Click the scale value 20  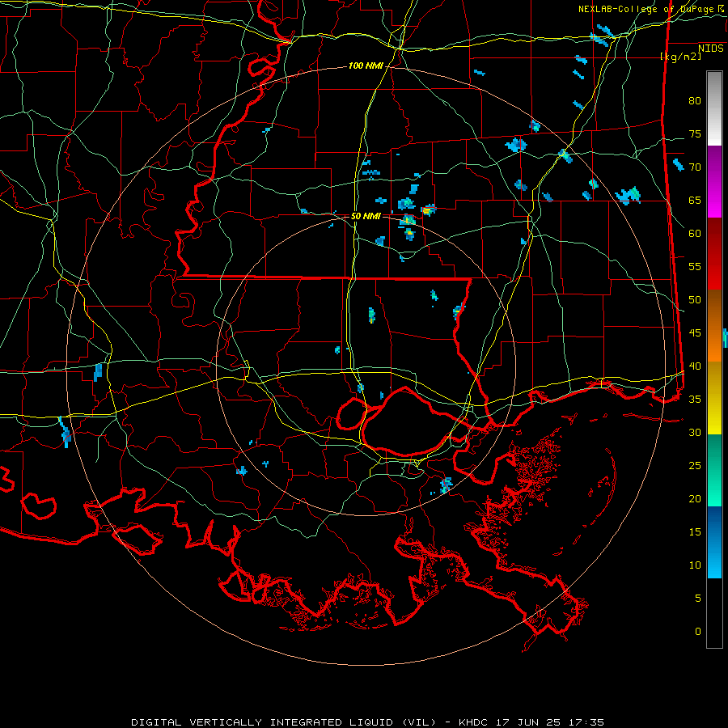(x=695, y=499)
